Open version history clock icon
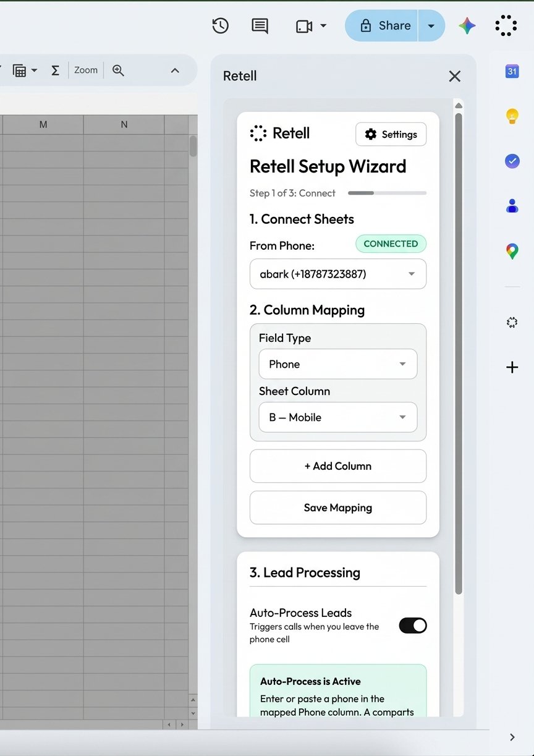This screenshot has height=756, width=534. tap(220, 25)
